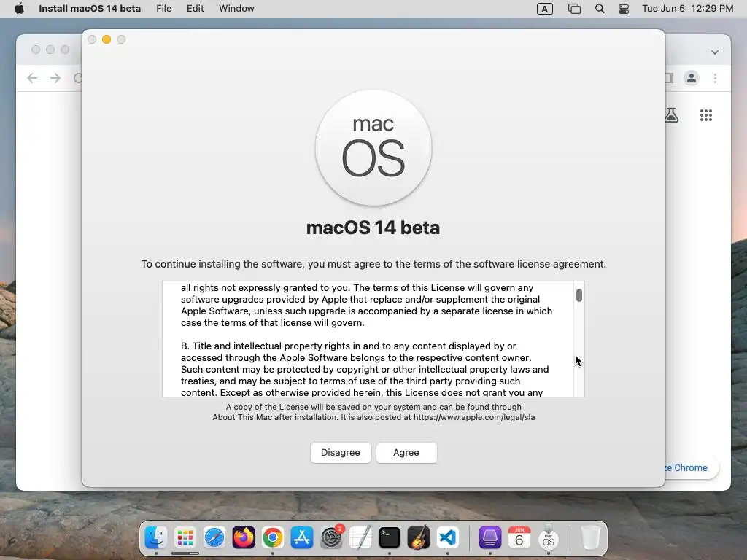This screenshot has width=747, height=560.
Task: Launch GarageBand from the dock
Action: tap(419, 538)
